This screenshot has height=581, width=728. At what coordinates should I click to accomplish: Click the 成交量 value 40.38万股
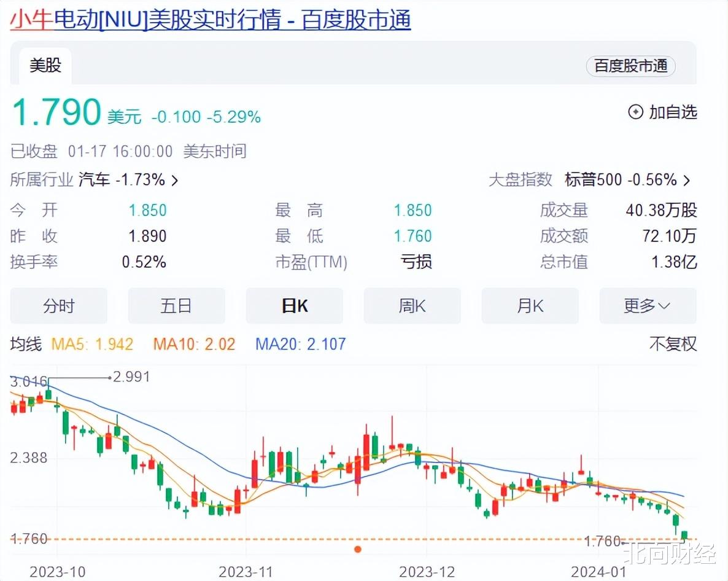(661, 211)
